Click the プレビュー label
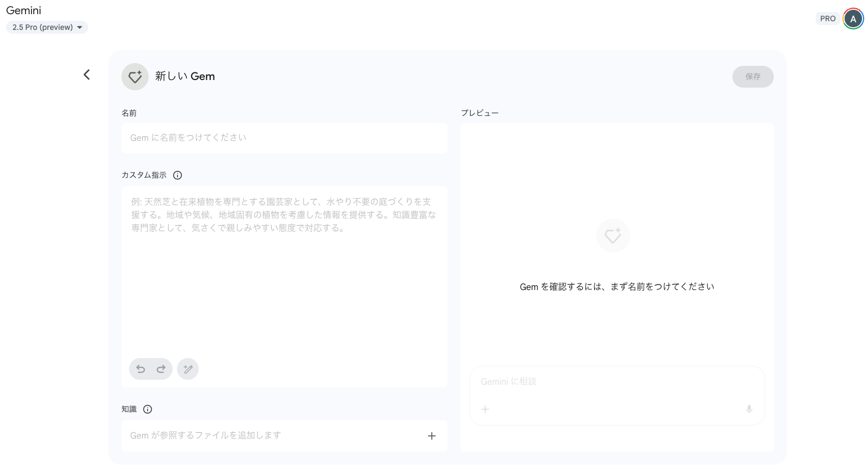The image size is (868, 468). [480, 113]
